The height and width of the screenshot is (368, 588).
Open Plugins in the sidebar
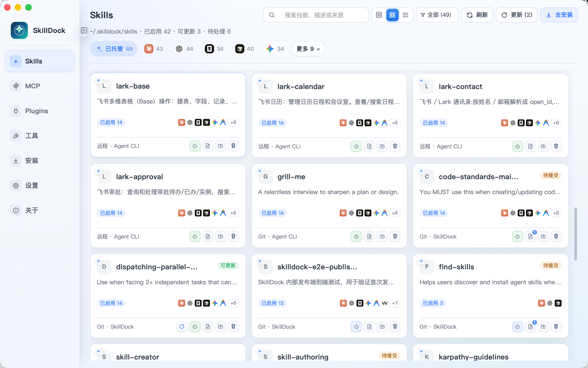[40, 111]
